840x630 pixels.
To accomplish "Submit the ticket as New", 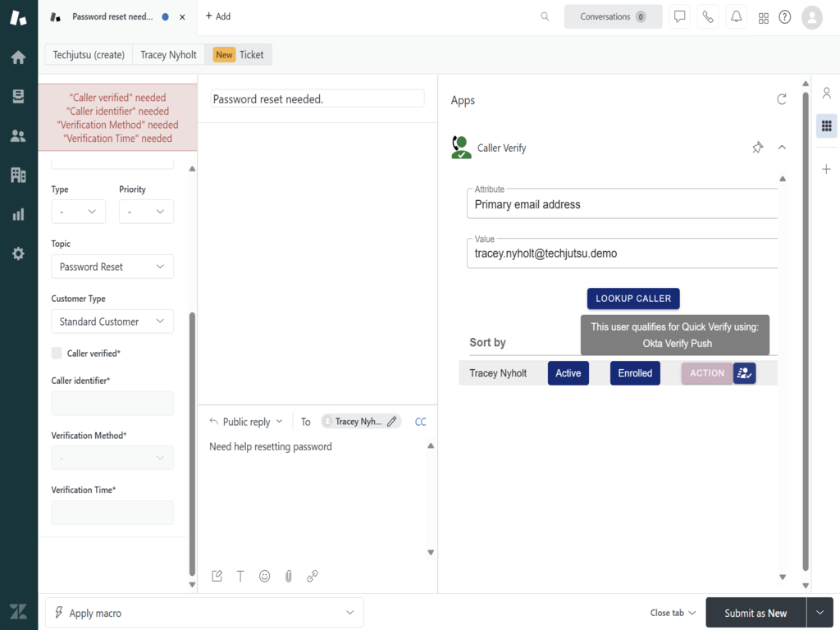I will tap(755, 612).
